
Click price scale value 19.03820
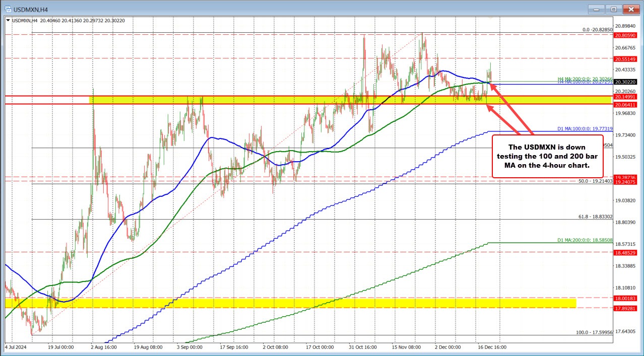(x=626, y=200)
